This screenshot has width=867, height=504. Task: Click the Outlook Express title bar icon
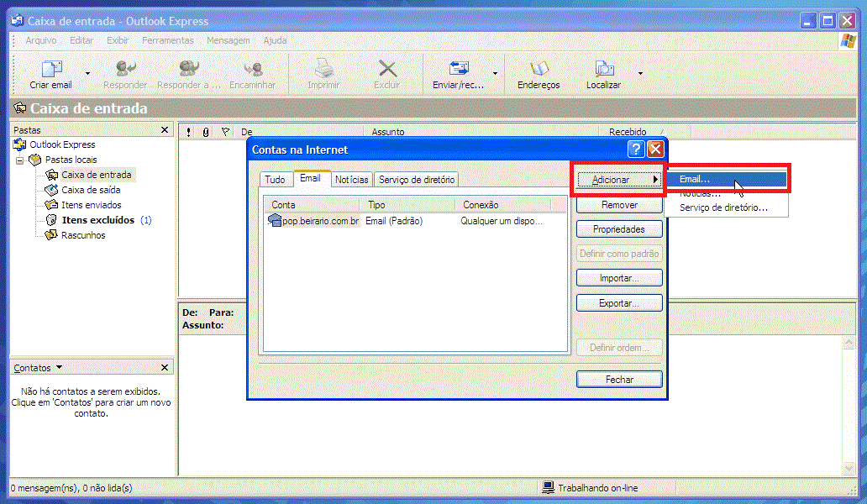(17, 20)
